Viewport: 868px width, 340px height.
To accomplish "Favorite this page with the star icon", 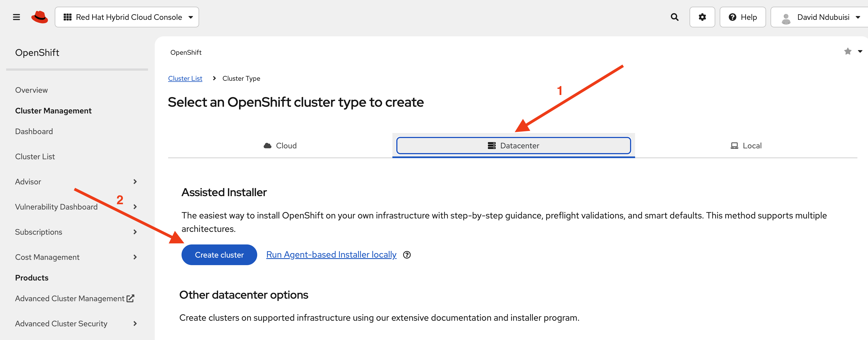I will tap(848, 51).
